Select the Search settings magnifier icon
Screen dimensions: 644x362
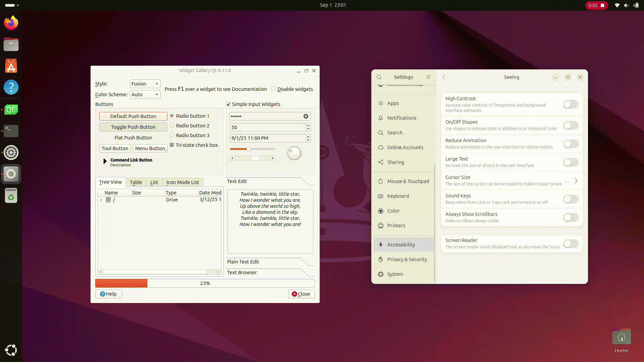380,133
